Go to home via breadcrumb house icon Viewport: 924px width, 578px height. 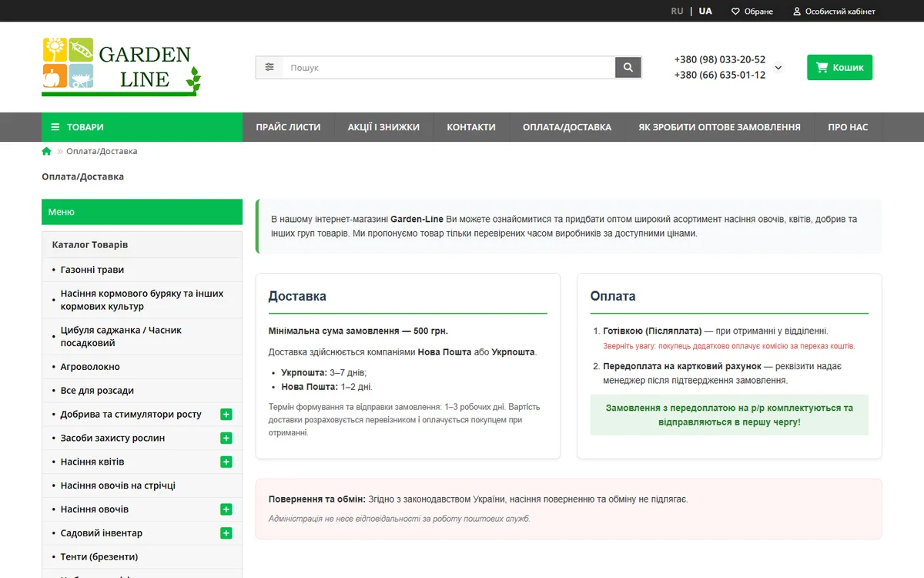tap(47, 151)
